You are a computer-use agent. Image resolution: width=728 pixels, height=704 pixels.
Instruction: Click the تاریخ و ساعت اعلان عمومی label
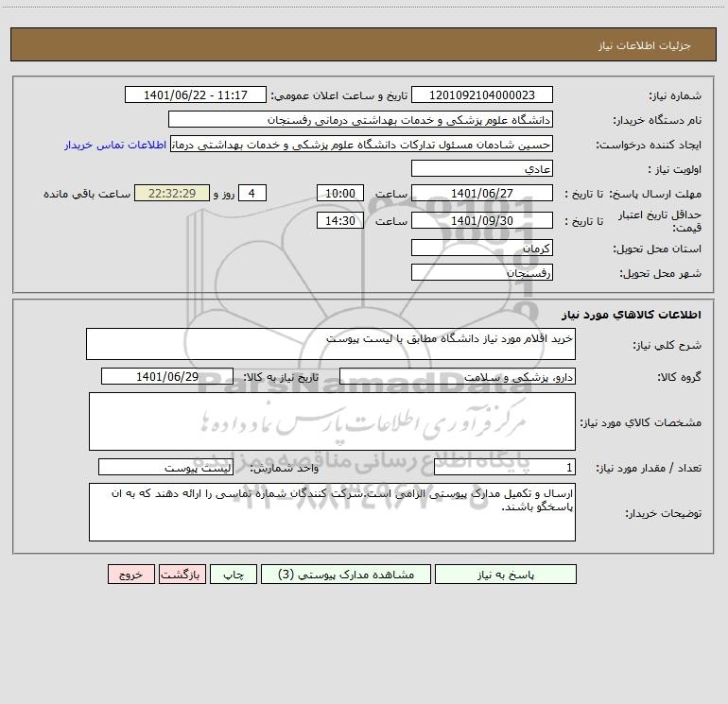[338, 95]
